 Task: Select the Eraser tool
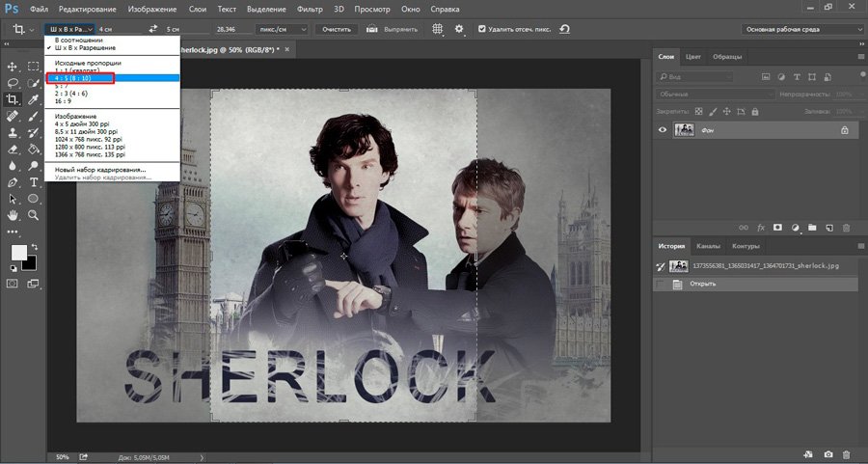point(13,150)
